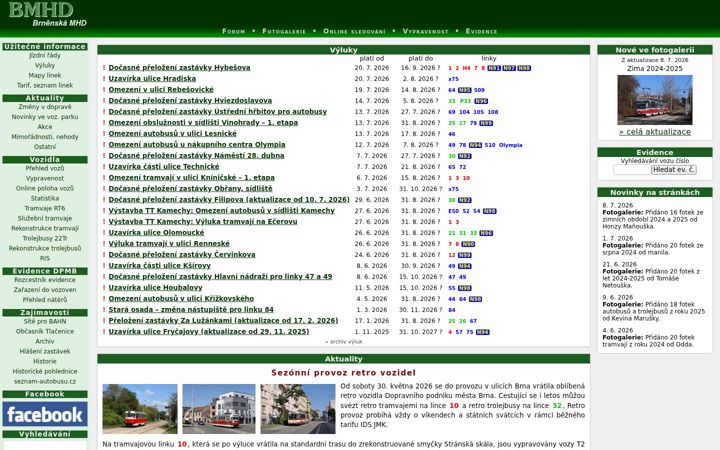720x450 pixels.
Task: Click line 10 link in retro article
Action: 454,405
